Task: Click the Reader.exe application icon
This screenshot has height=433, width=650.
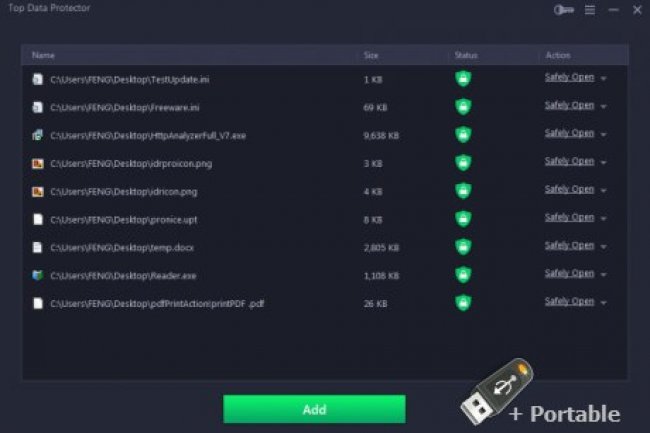Action: pyautogui.click(x=38, y=276)
